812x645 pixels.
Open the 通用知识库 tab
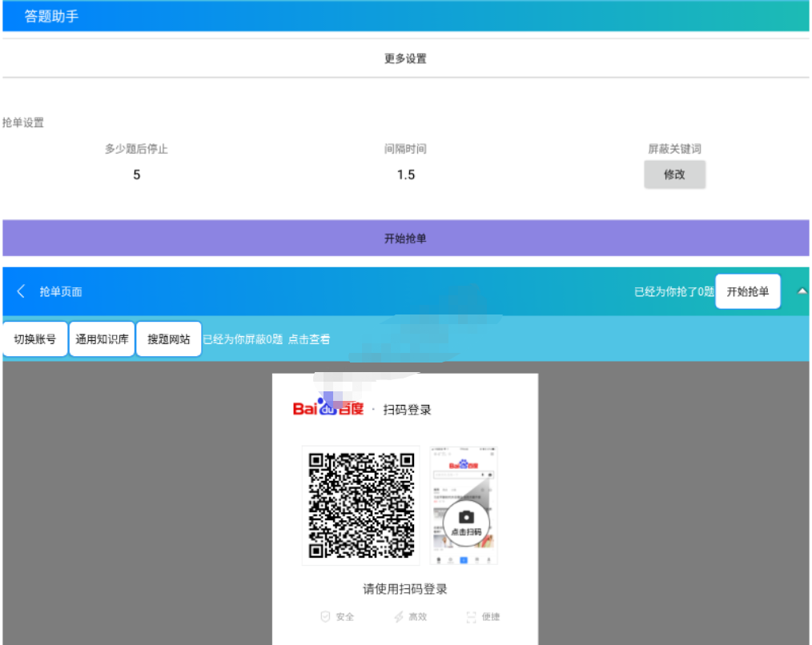[x=102, y=339]
